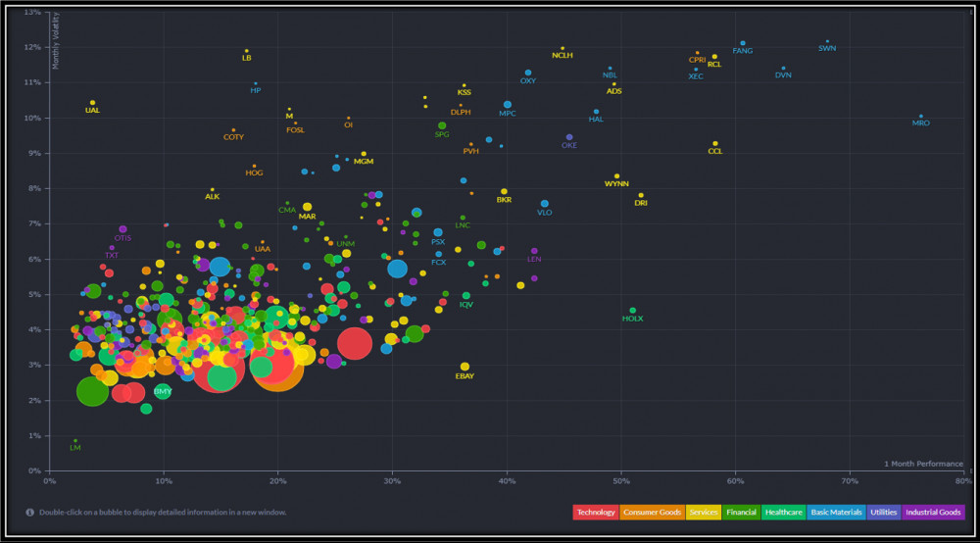Select the LB bubble
Viewport: 980px width, 543px height.
(246, 51)
